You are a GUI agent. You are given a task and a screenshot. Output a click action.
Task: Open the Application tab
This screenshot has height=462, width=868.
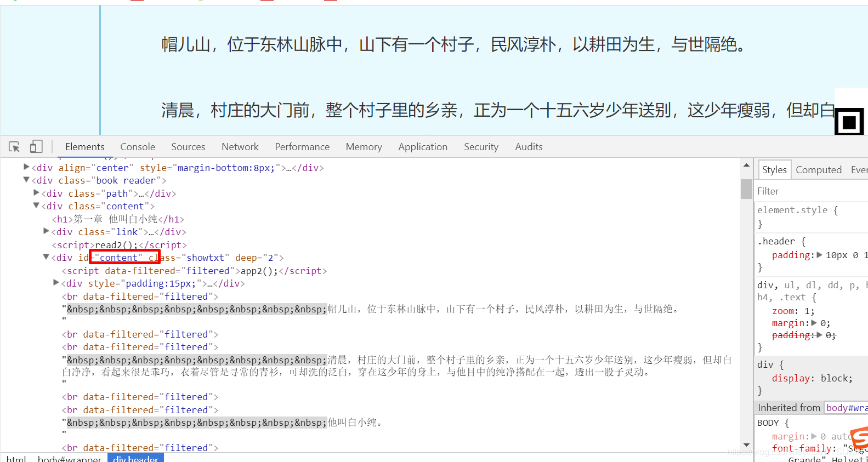click(423, 147)
